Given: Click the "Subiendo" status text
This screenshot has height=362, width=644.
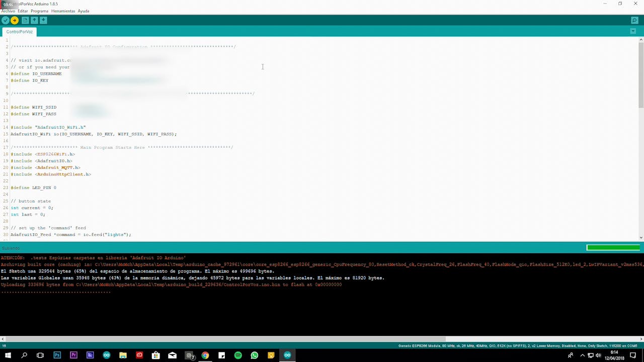Looking at the screenshot, I should pos(11,248).
